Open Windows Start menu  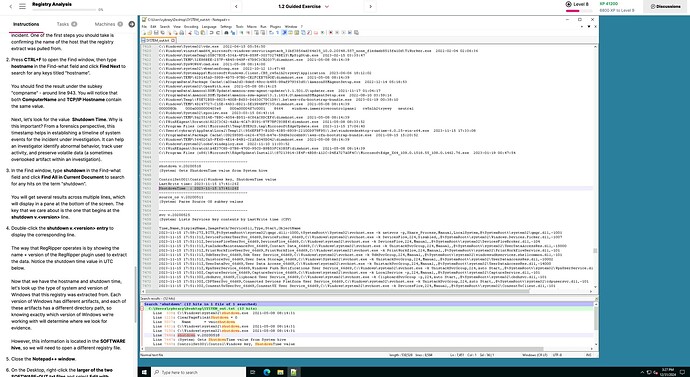[x=144, y=372]
